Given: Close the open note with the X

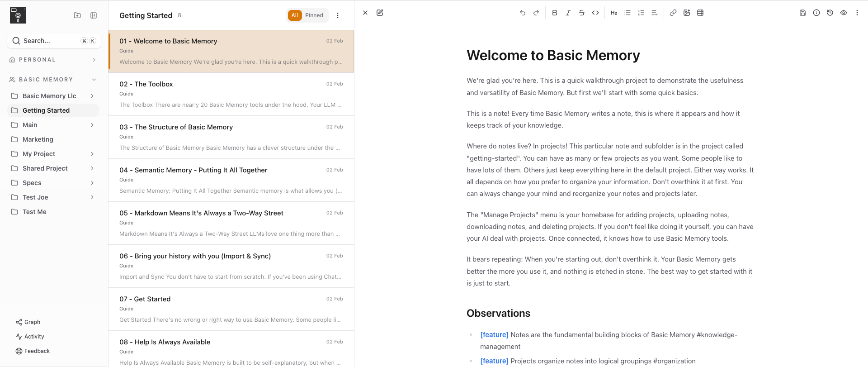Looking at the screenshot, I should (x=365, y=13).
